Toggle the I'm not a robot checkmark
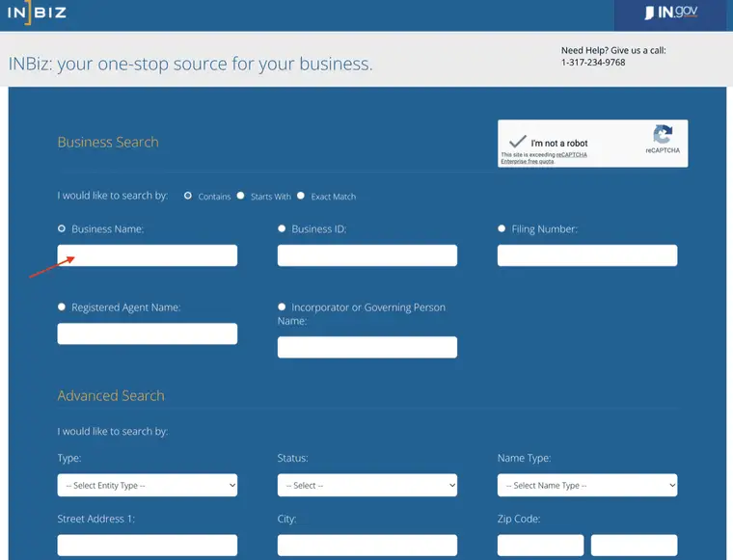The image size is (733, 560). (x=518, y=142)
